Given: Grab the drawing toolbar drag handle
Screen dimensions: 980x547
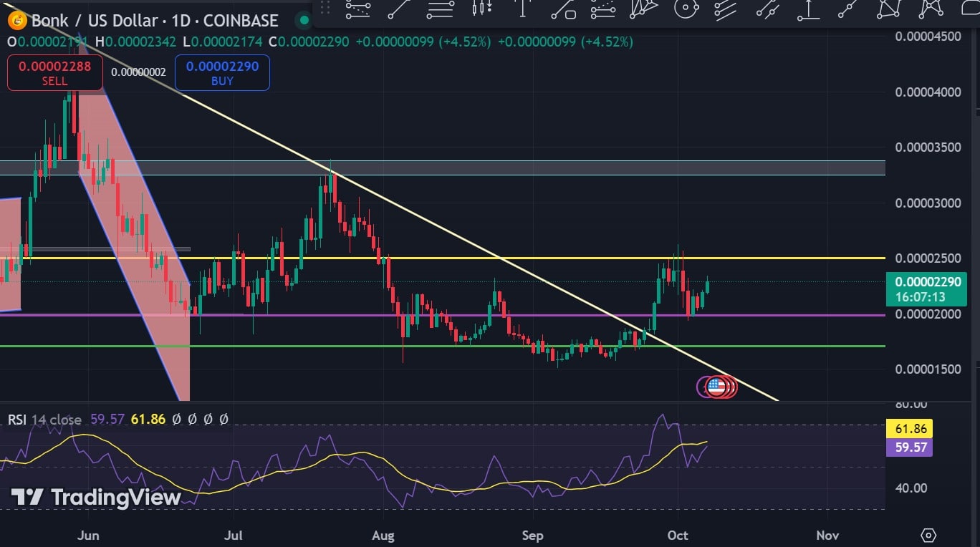Looking at the screenshot, I should click(326, 9).
